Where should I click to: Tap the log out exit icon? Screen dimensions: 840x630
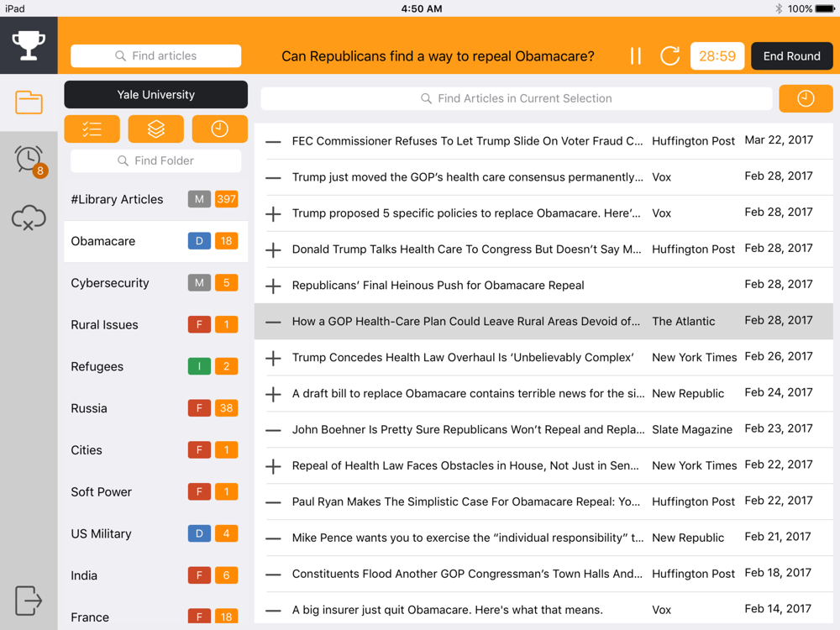click(28, 600)
